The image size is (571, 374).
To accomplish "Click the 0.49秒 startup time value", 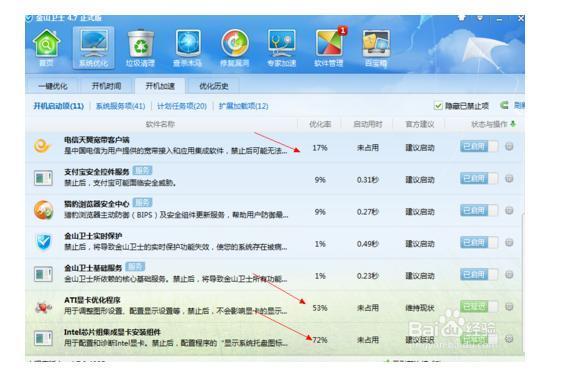I will 367,244.
